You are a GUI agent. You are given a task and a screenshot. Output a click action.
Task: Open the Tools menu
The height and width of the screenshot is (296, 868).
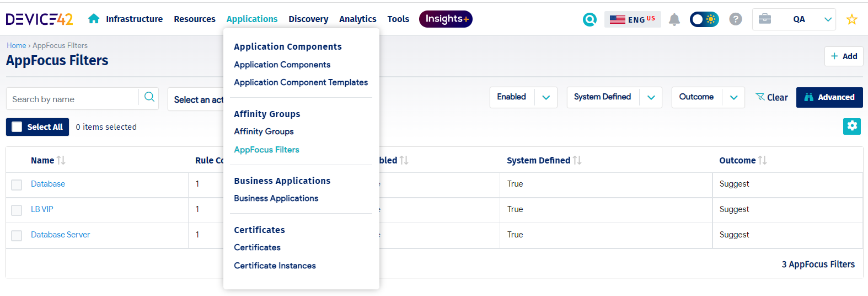coord(398,19)
